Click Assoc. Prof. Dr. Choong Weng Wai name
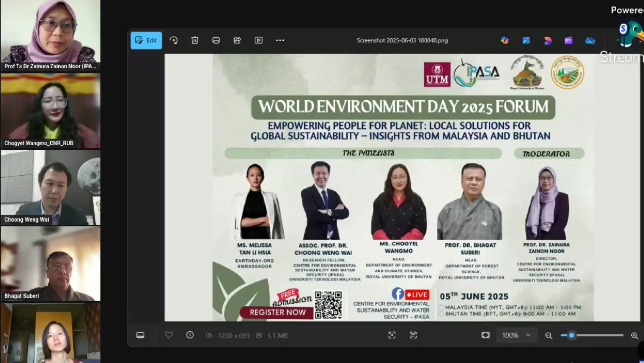Screen dimensions: 644x363 click(x=323, y=249)
